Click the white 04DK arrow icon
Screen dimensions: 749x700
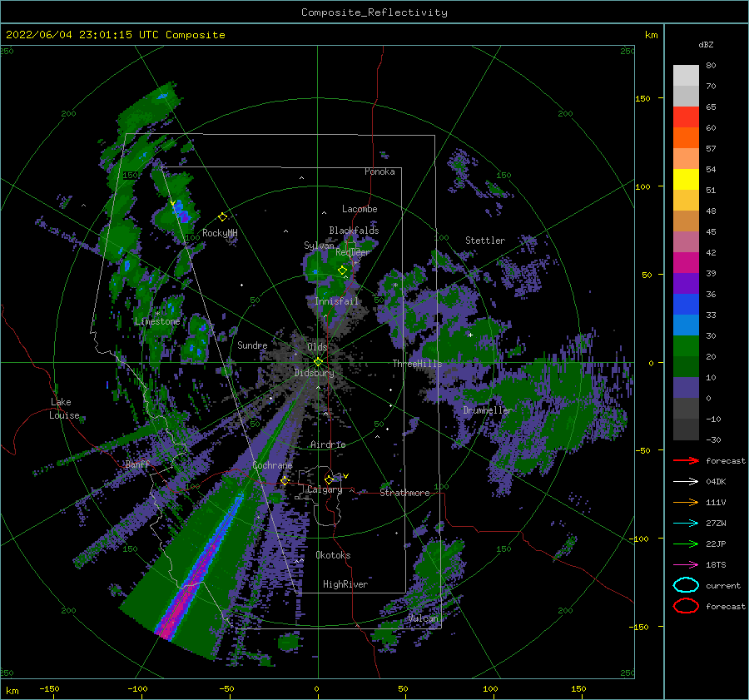[x=686, y=481]
